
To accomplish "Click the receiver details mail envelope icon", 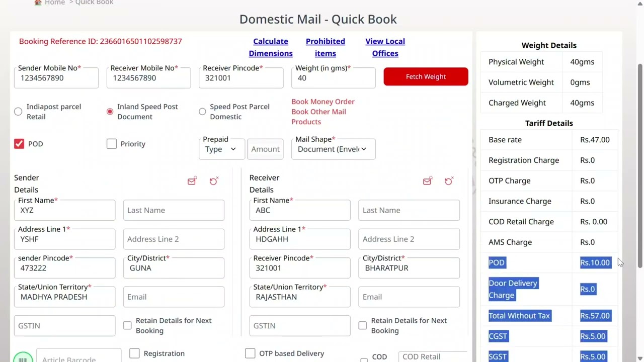I will (427, 181).
